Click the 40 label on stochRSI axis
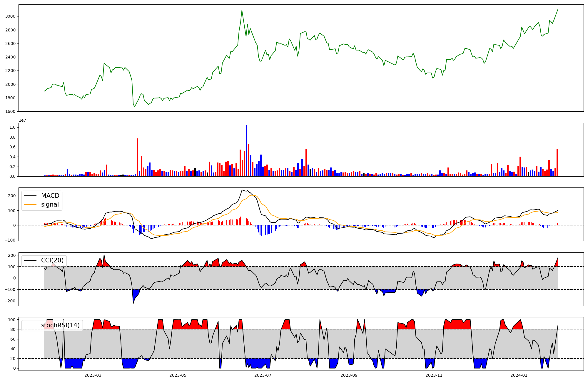 click(x=13, y=349)
